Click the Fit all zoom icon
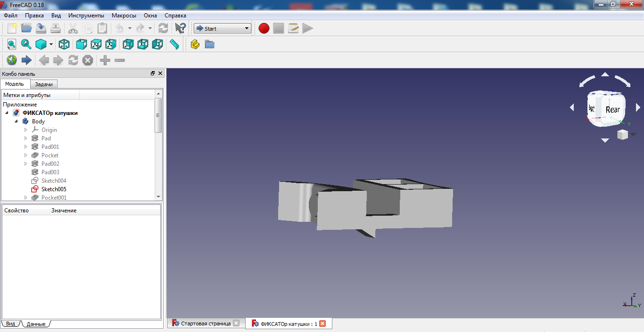This screenshot has height=332, width=644. [x=11, y=45]
